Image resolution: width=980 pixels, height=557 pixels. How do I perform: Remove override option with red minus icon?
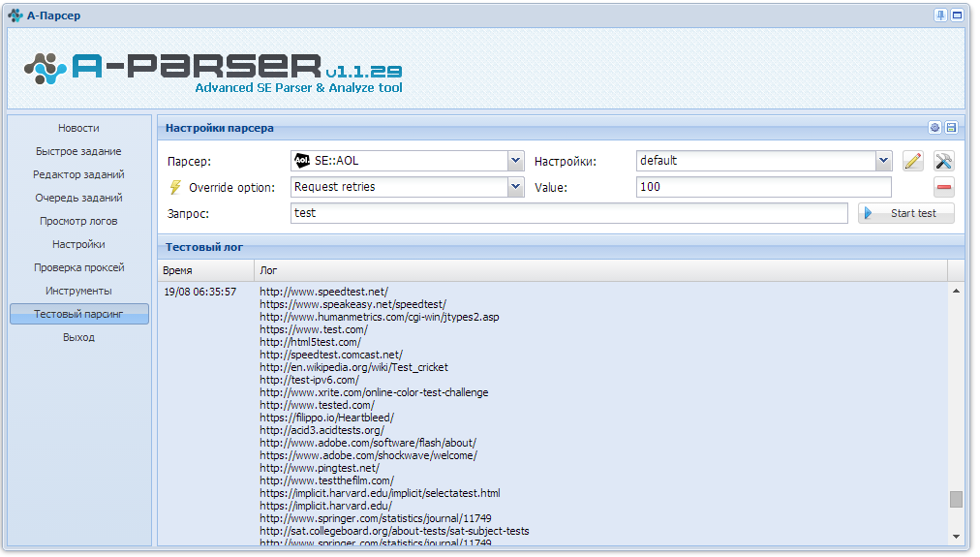944,187
